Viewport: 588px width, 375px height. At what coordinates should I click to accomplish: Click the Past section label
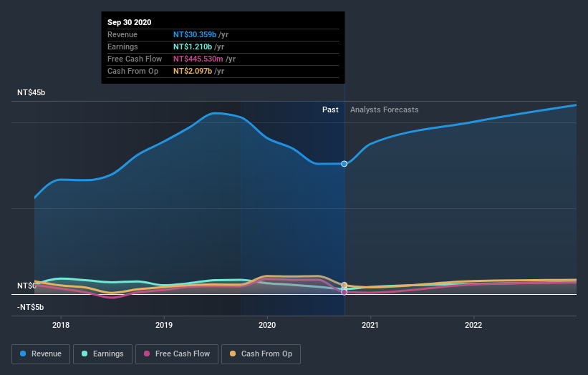coord(330,109)
